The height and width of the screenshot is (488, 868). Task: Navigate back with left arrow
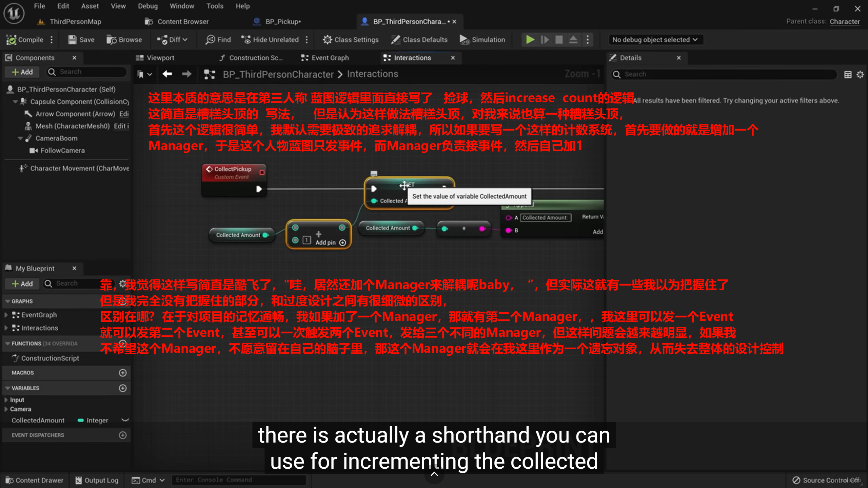tap(167, 74)
